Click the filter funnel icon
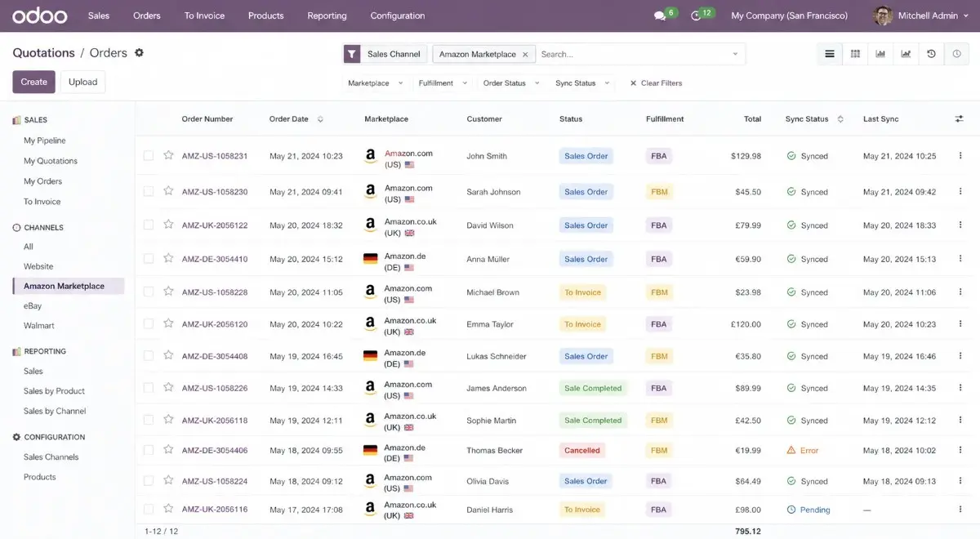This screenshot has width=980, height=539. [x=351, y=54]
